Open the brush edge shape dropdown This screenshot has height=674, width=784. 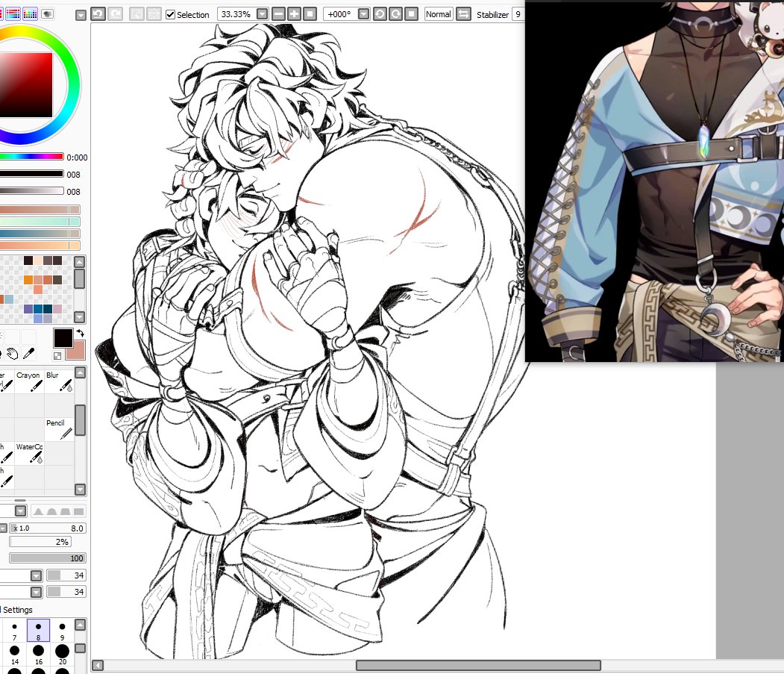click(20, 511)
